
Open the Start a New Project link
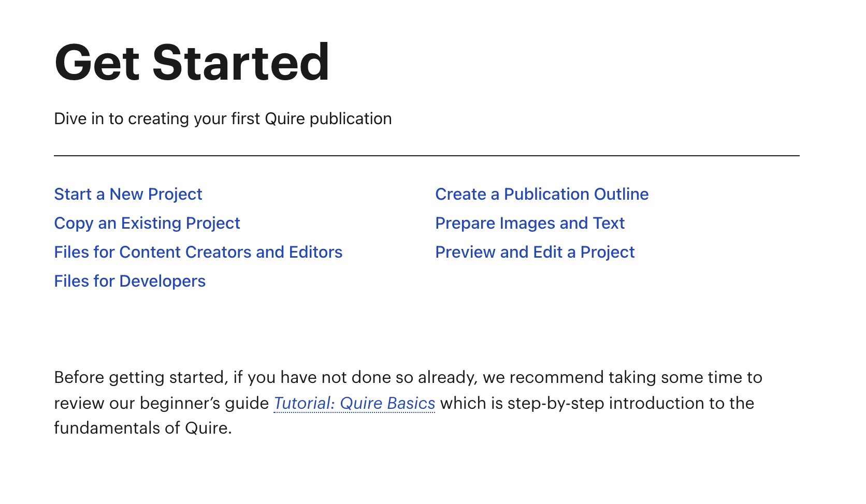pos(128,194)
